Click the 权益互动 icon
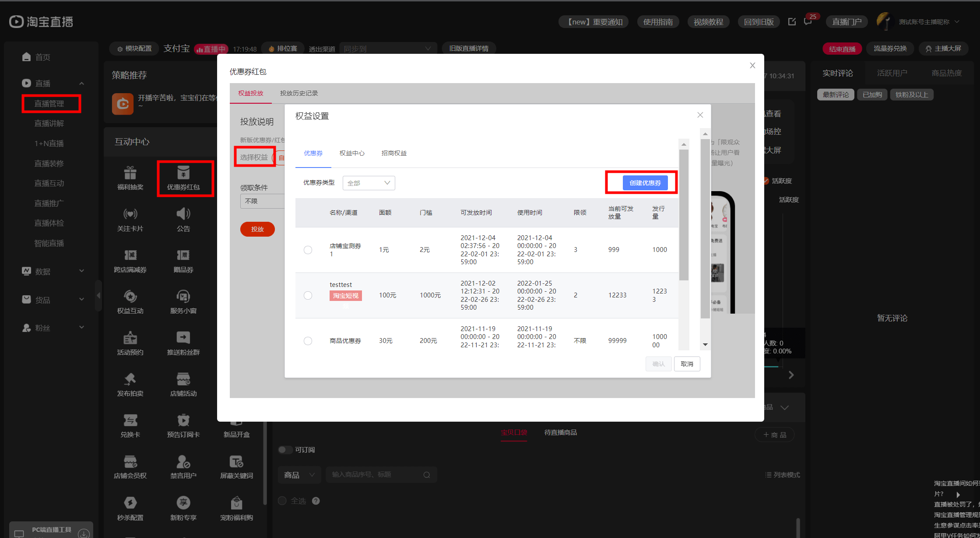The width and height of the screenshot is (980, 538). (x=130, y=297)
